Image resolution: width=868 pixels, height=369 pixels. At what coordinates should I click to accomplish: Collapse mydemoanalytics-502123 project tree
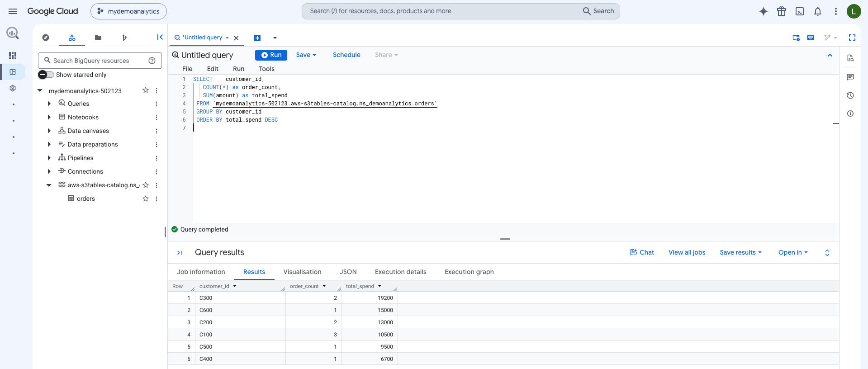point(40,90)
